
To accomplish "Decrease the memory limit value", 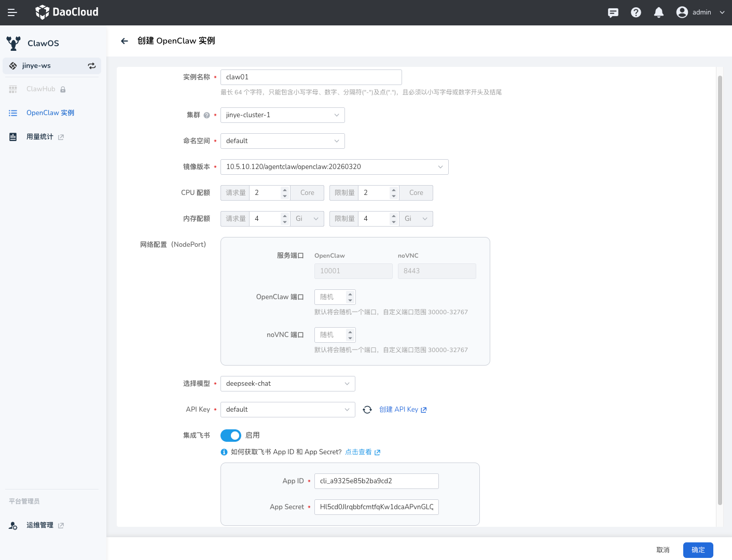I will pyautogui.click(x=394, y=222).
